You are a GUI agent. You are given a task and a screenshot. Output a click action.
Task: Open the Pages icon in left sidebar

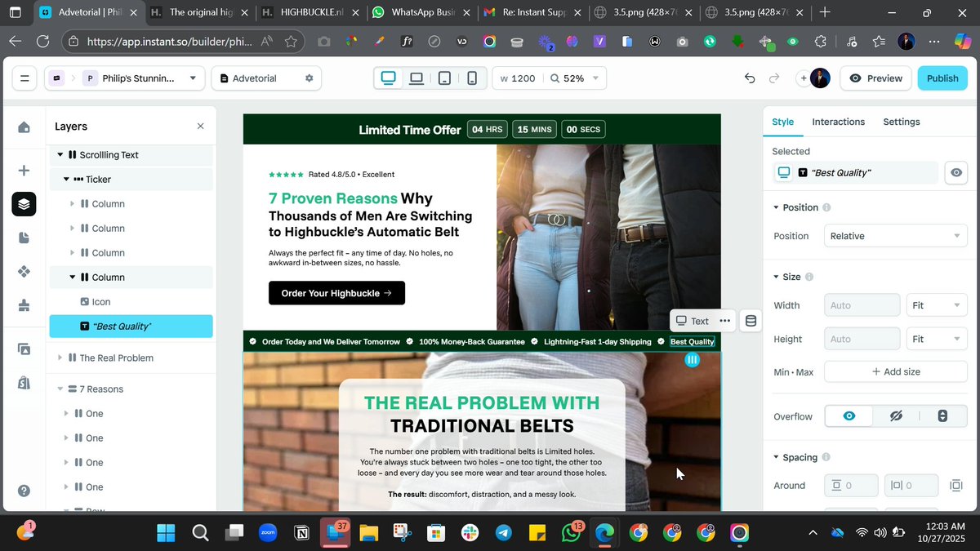tap(24, 238)
